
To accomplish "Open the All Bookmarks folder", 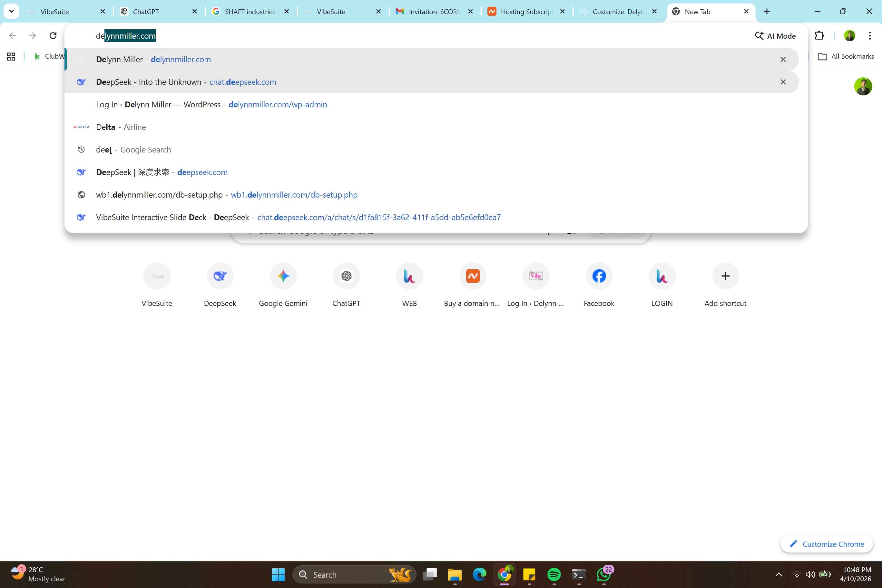I will tap(846, 56).
